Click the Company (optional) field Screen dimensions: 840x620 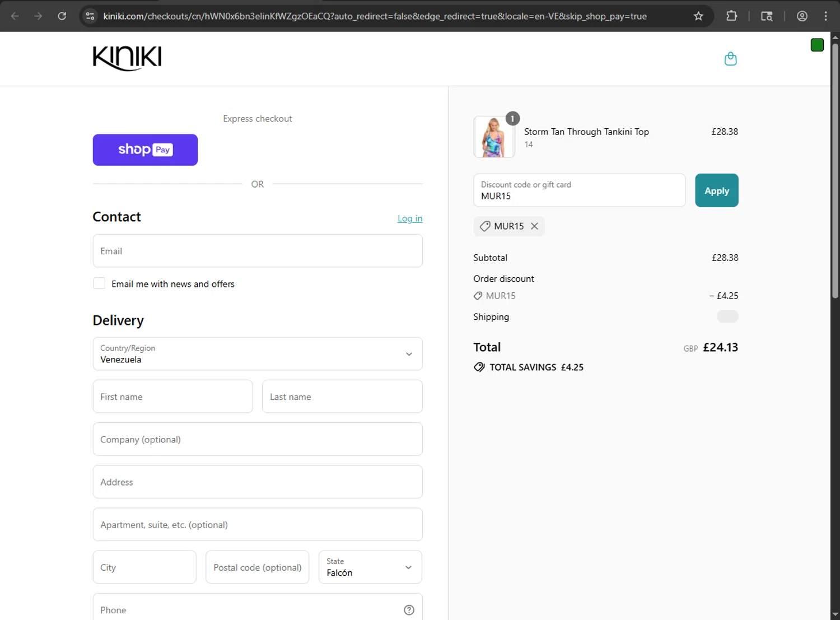pyautogui.click(x=258, y=439)
